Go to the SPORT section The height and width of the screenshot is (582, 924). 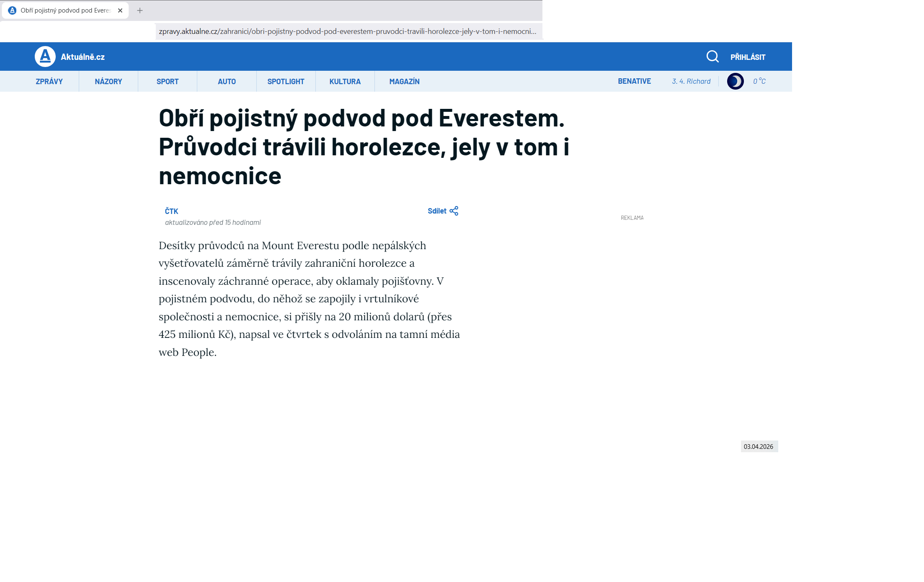coord(168,82)
